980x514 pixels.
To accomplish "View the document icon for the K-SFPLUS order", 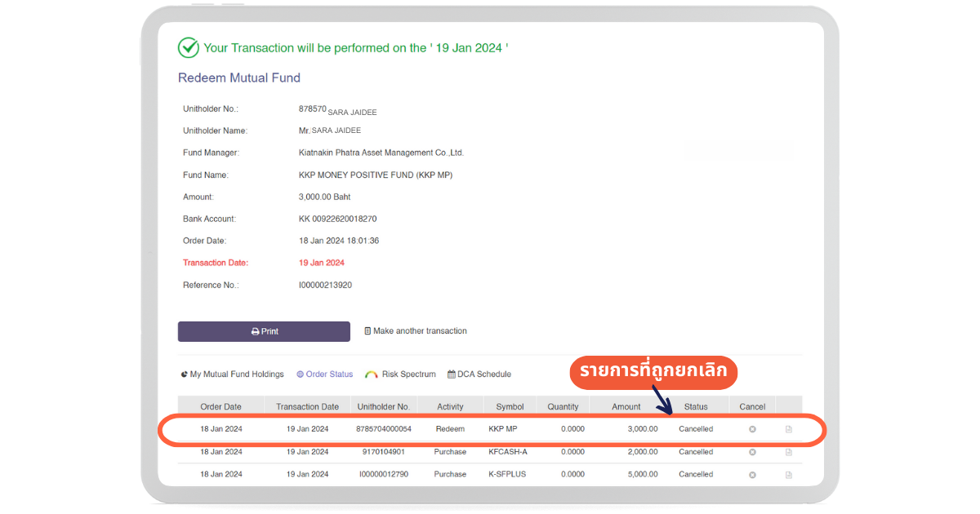I will 788,474.
